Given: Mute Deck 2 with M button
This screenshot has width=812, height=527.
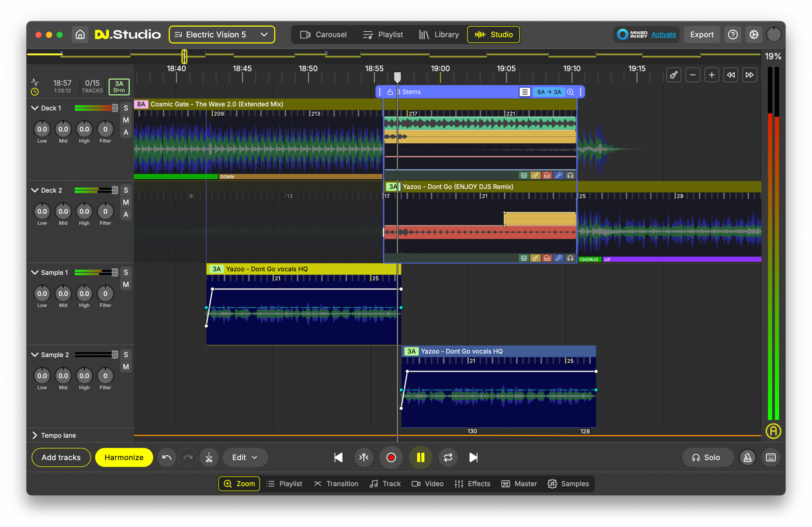Looking at the screenshot, I should tap(126, 202).
